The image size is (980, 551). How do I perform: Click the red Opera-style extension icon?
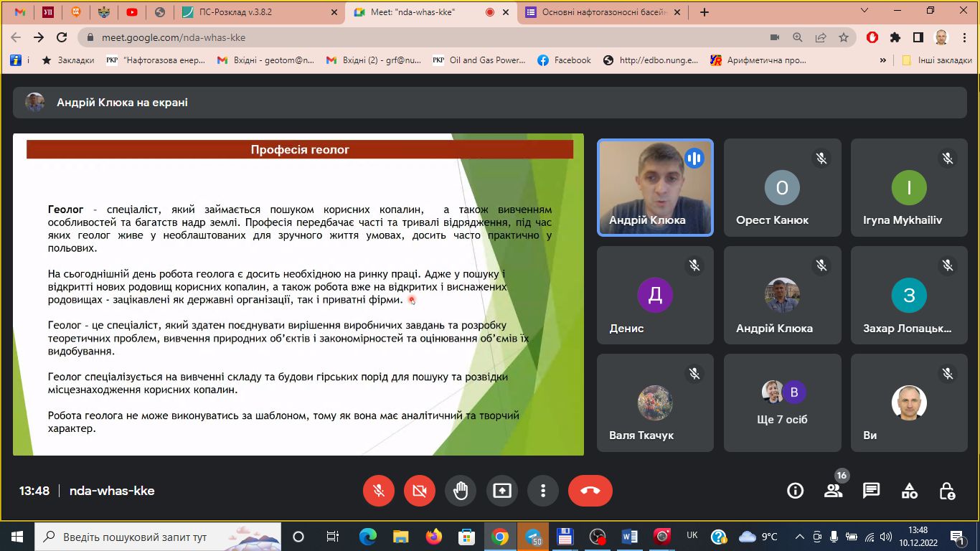coord(872,37)
